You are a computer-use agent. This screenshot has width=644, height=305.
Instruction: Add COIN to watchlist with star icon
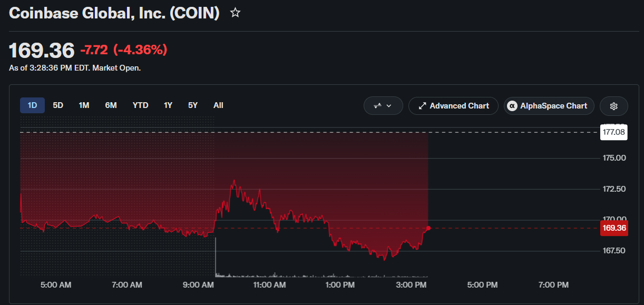coord(236,13)
